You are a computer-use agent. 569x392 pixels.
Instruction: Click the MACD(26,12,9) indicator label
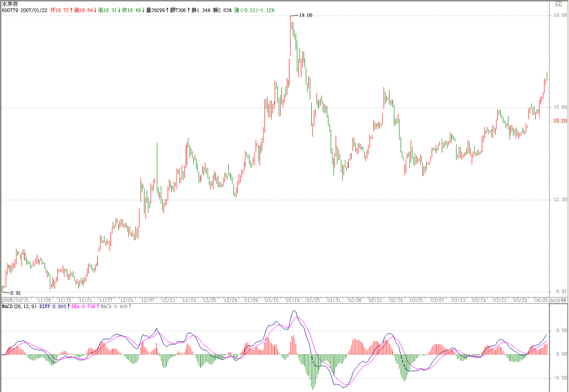19,306
